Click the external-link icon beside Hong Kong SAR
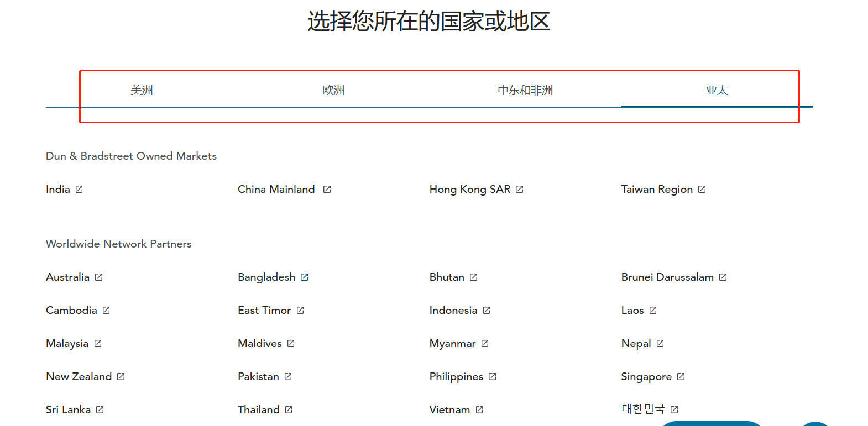Screen dimensions: 868x426 click(519, 189)
